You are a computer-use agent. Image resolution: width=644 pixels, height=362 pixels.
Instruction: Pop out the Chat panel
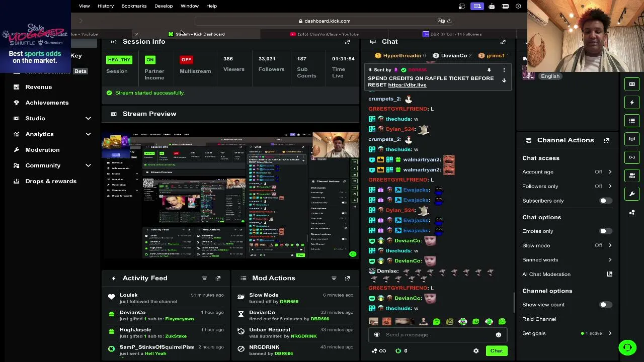(x=503, y=42)
